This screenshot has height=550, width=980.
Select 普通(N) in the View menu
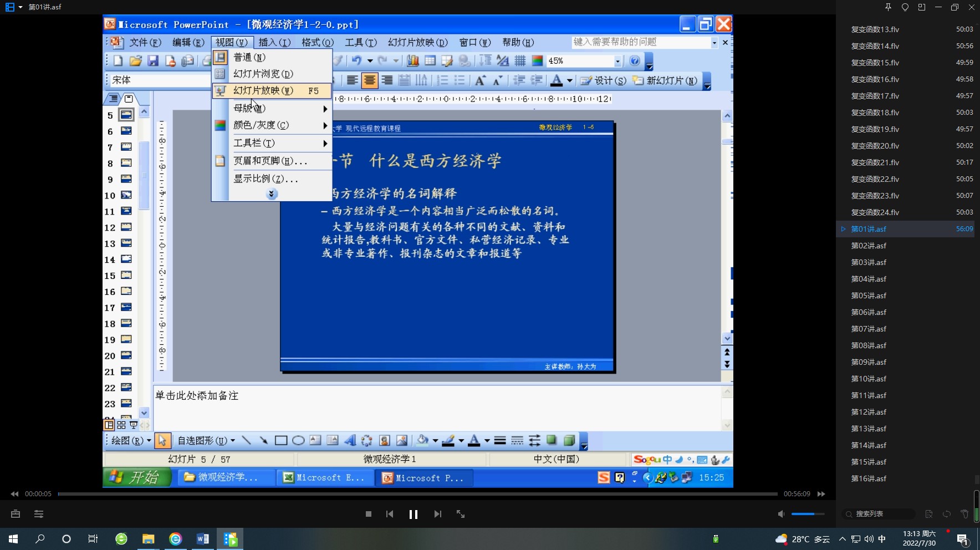(272, 57)
